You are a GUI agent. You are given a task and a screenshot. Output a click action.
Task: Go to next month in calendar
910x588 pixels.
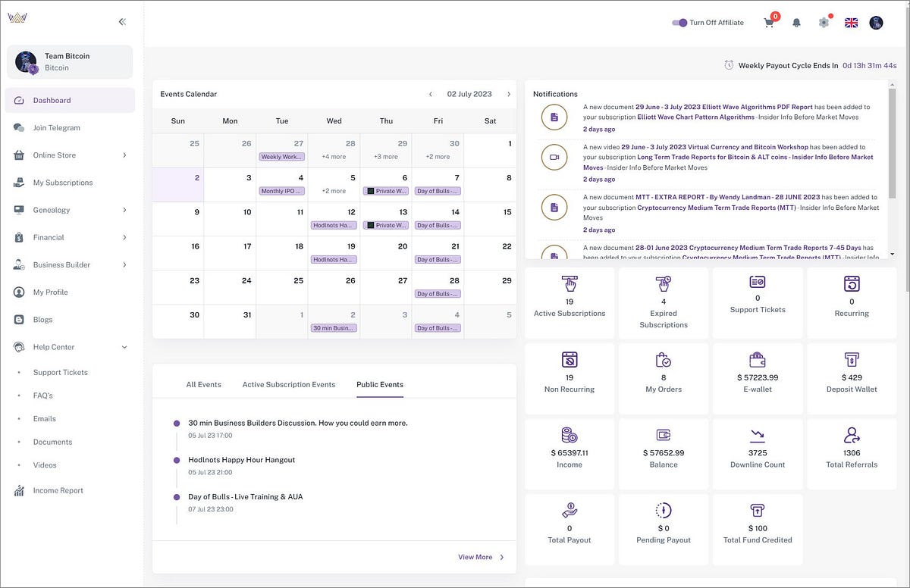point(509,94)
